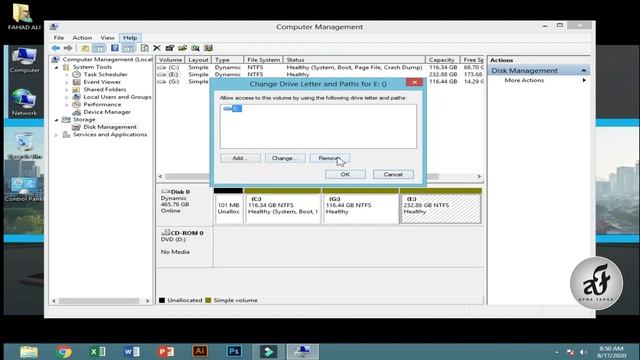
Task: Select the Shared Folders icon in tree
Action: 76,89
